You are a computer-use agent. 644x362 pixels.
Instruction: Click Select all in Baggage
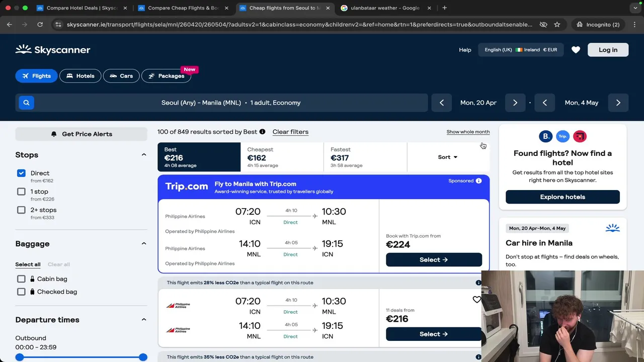(x=28, y=264)
